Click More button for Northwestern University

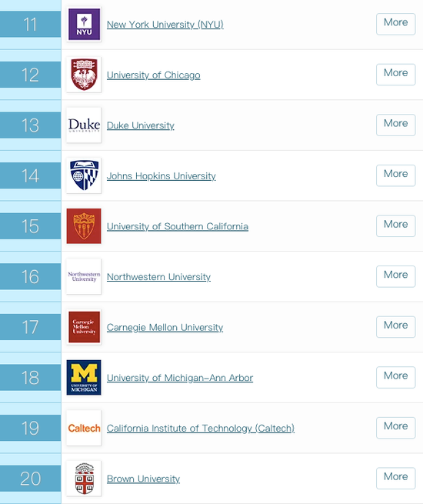[x=396, y=276]
